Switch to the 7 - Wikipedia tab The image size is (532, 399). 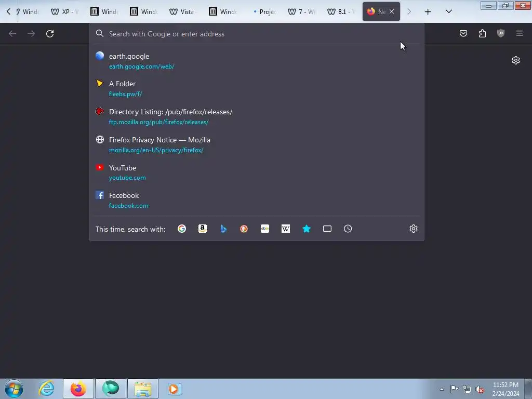click(x=302, y=11)
